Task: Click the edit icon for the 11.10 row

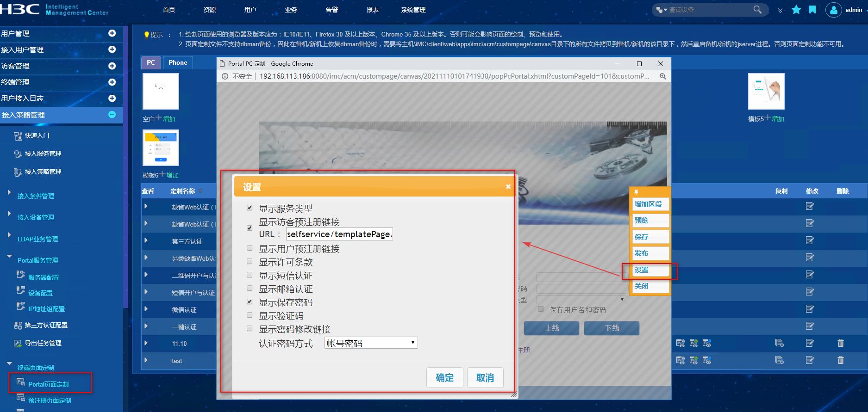Action: pos(810,343)
